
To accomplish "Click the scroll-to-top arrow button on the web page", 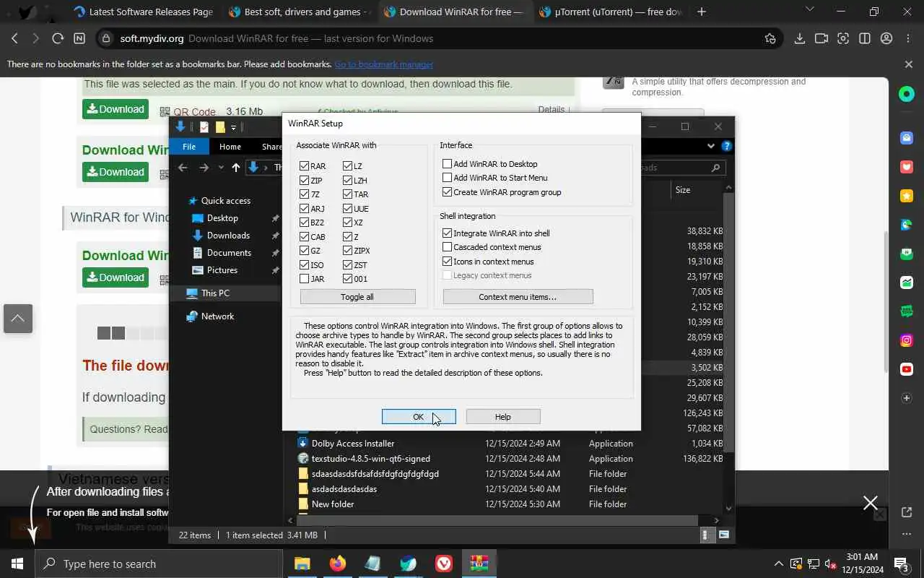I will (17, 319).
